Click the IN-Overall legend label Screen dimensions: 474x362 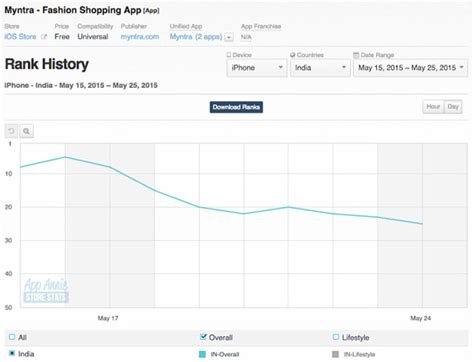click(x=225, y=354)
